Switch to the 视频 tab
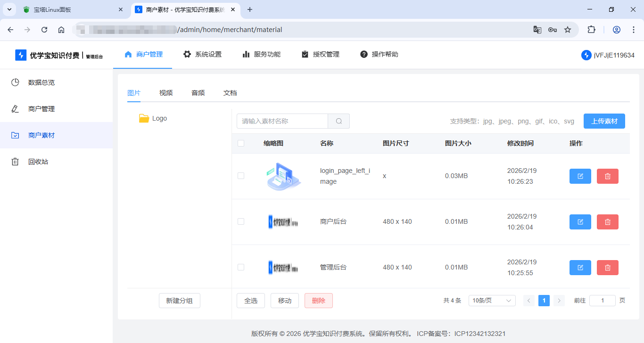644x343 pixels. pos(166,93)
